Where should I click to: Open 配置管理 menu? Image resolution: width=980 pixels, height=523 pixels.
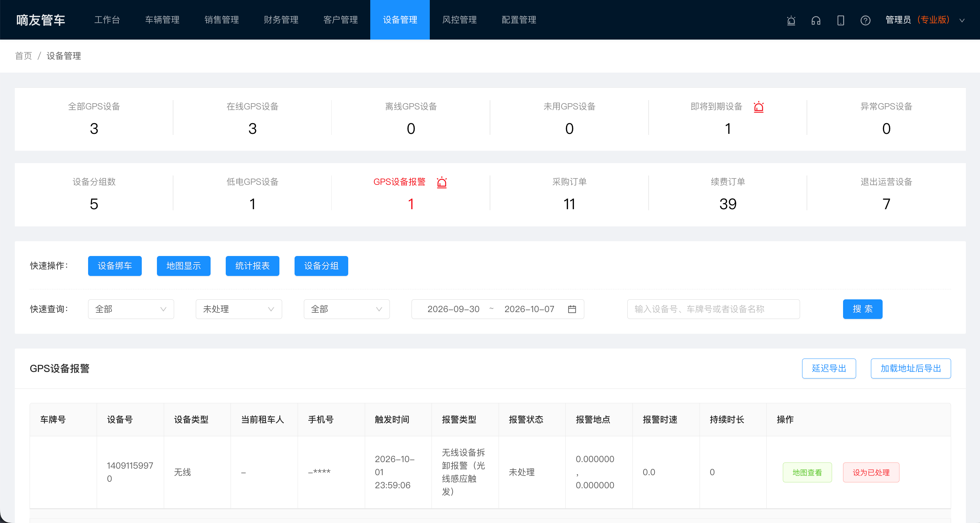519,20
